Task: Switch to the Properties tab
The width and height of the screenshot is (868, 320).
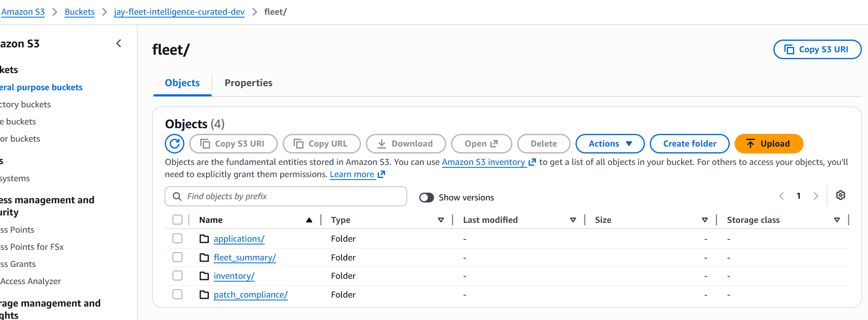Action: [248, 83]
